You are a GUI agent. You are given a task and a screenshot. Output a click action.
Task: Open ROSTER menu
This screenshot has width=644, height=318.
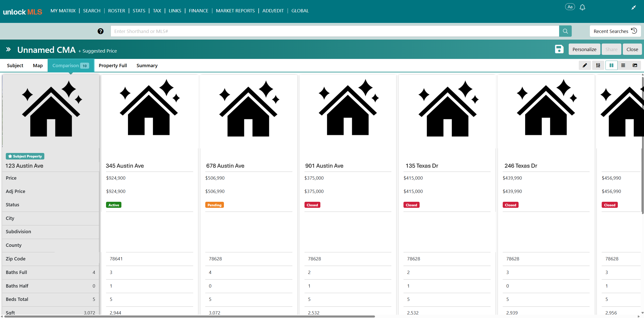(x=117, y=11)
